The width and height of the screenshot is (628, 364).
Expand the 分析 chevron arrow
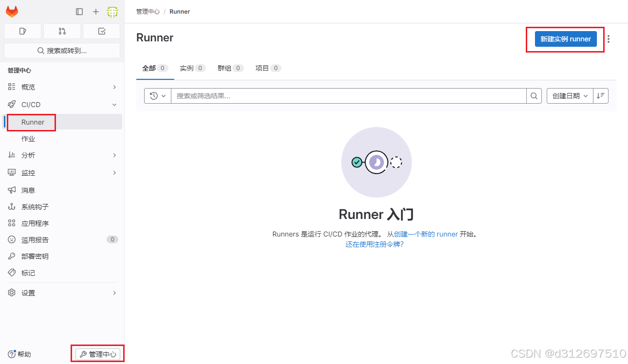[x=114, y=155]
